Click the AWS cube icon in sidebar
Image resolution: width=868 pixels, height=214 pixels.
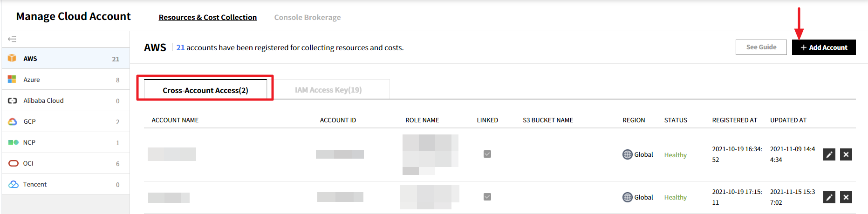(12, 58)
